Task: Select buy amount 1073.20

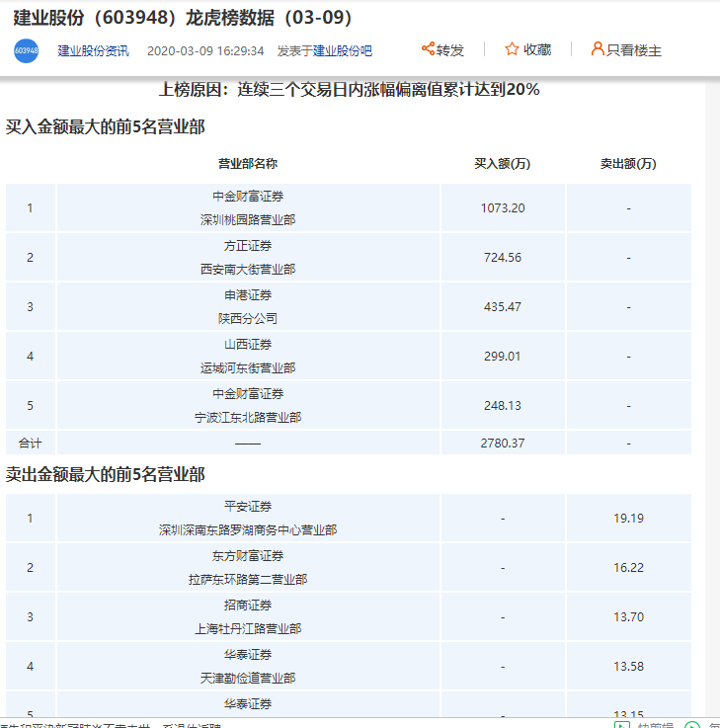Action: tap(503, 208)
